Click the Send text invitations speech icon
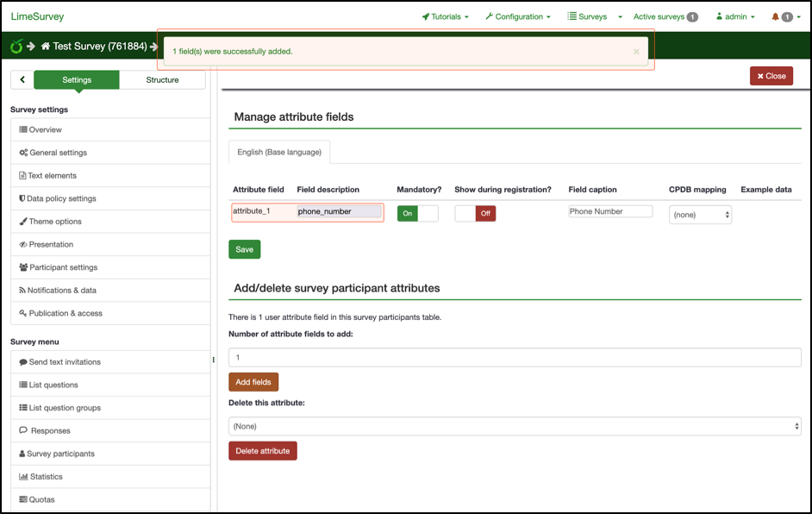Image resolution: width=812 pixels, height=514 pixels. (23, 362)
